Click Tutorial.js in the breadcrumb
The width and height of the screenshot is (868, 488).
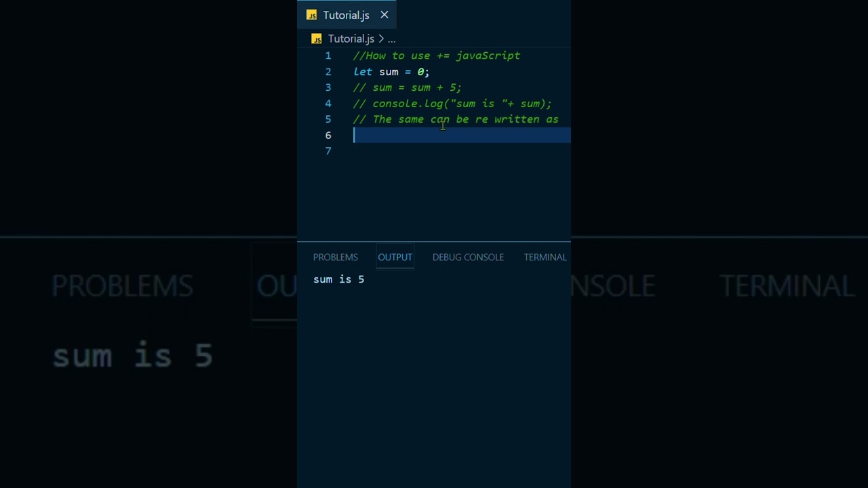[351, 39]
